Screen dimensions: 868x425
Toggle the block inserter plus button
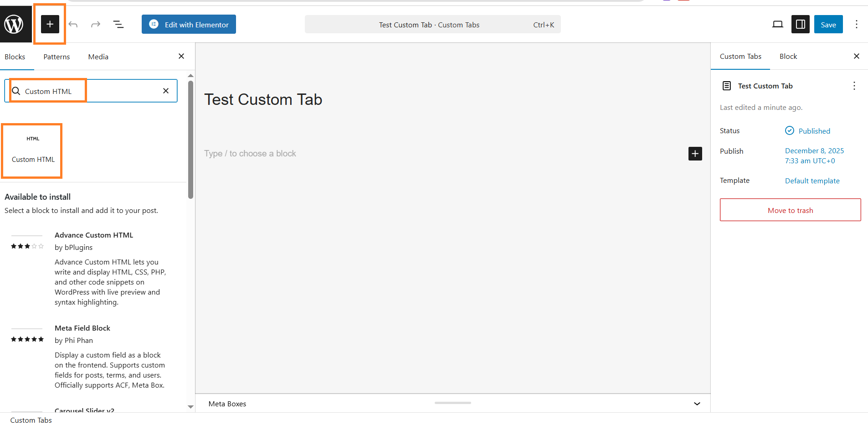[50, 24]
